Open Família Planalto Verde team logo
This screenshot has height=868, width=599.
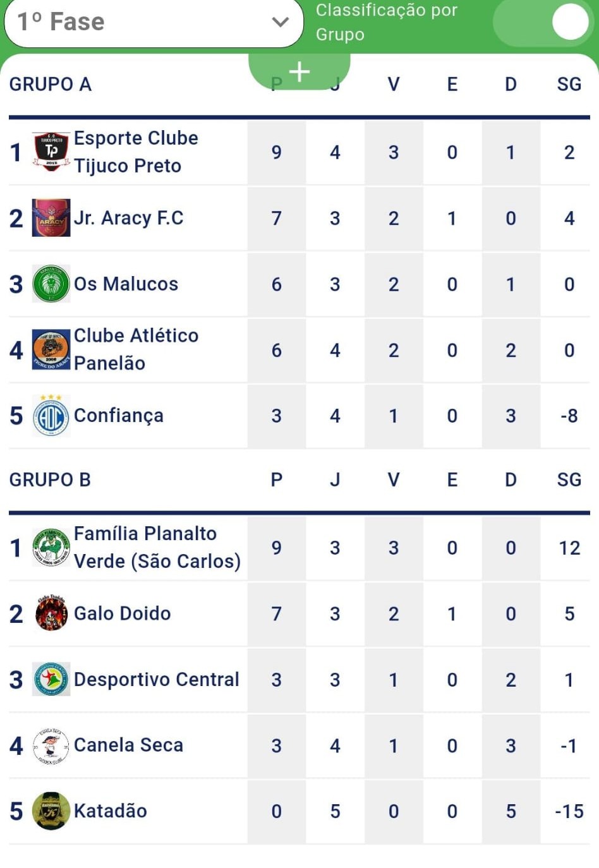(51, 547)
